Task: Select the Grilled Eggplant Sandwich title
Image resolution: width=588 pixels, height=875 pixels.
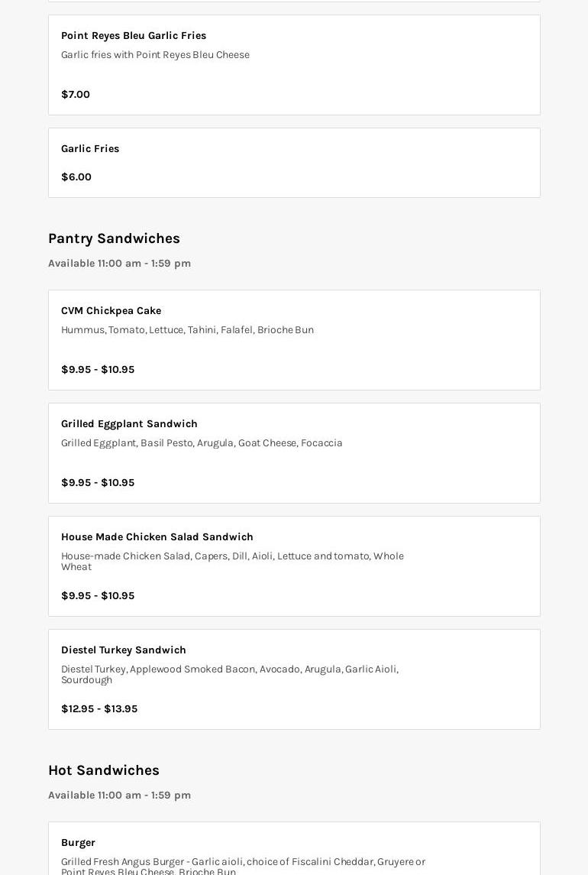Action: coord(129,424)
